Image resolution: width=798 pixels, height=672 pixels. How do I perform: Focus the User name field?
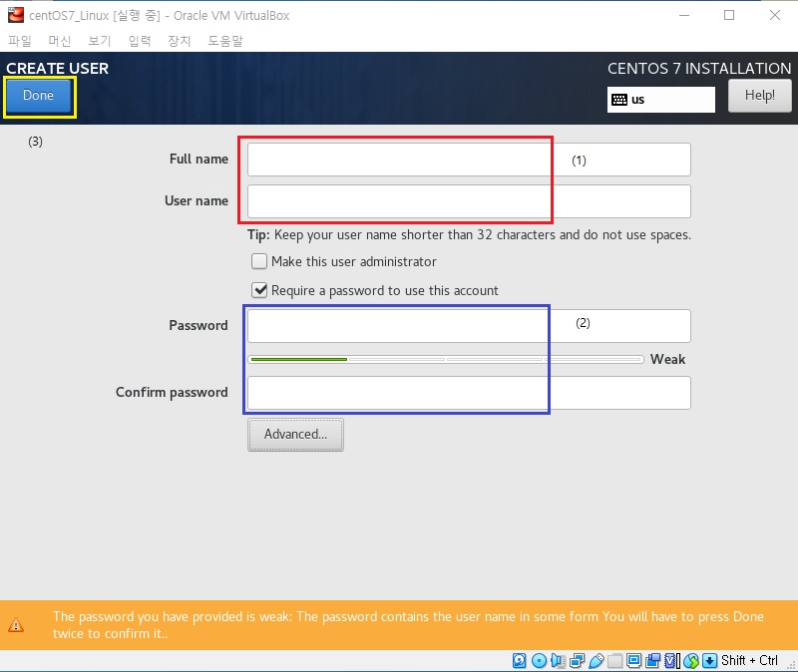pos(469,201)
